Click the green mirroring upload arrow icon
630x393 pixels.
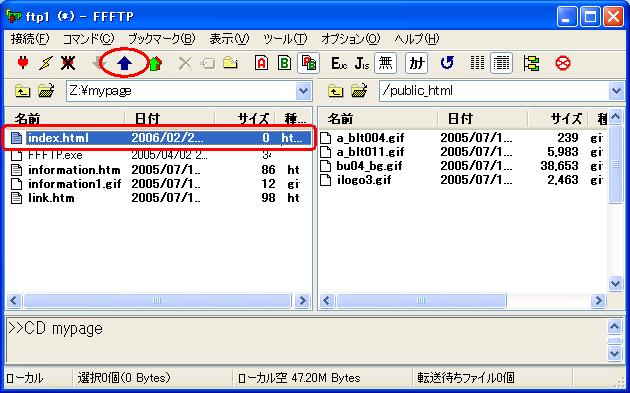[x=155, y=63]
